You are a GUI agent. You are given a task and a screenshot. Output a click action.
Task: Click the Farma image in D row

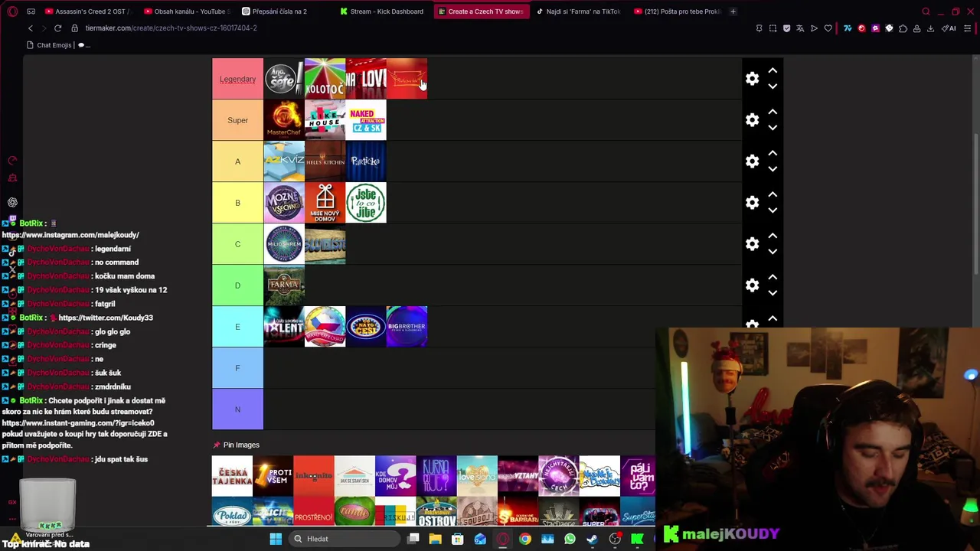point(284,285)
